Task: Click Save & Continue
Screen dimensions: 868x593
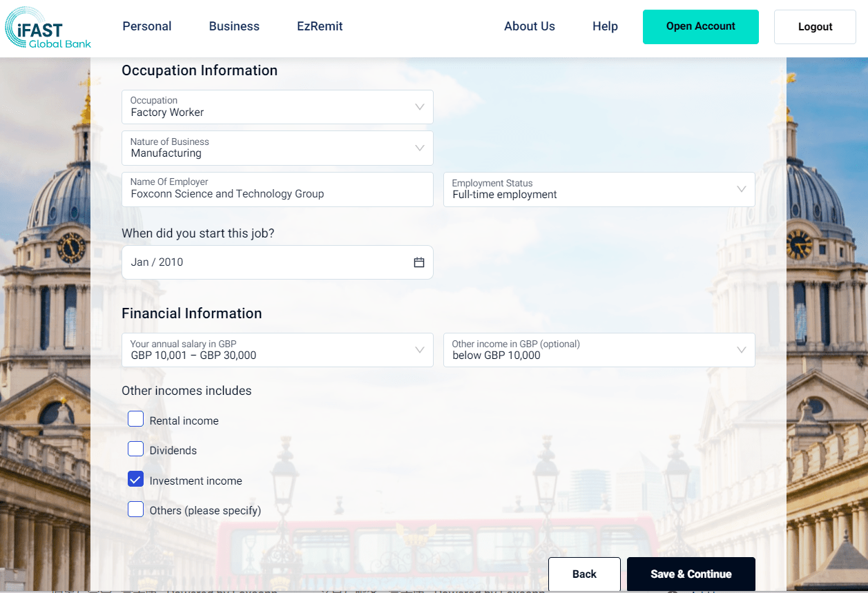Action: 691,574
